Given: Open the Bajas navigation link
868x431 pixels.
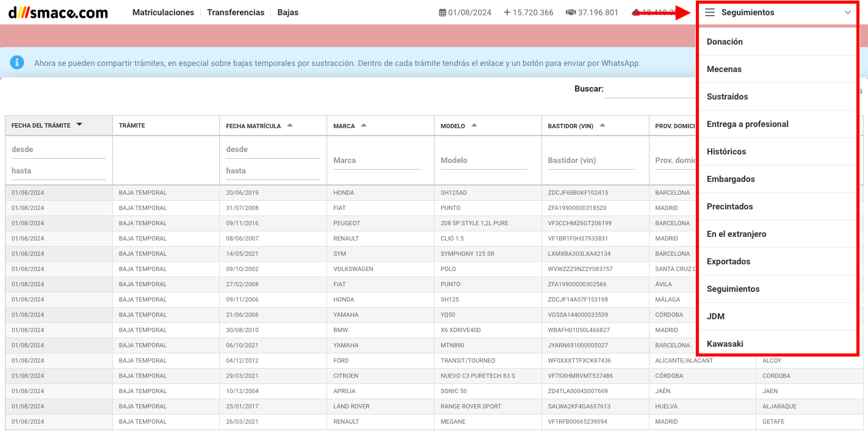Looking at the screenshot, I should pos(288,12).
